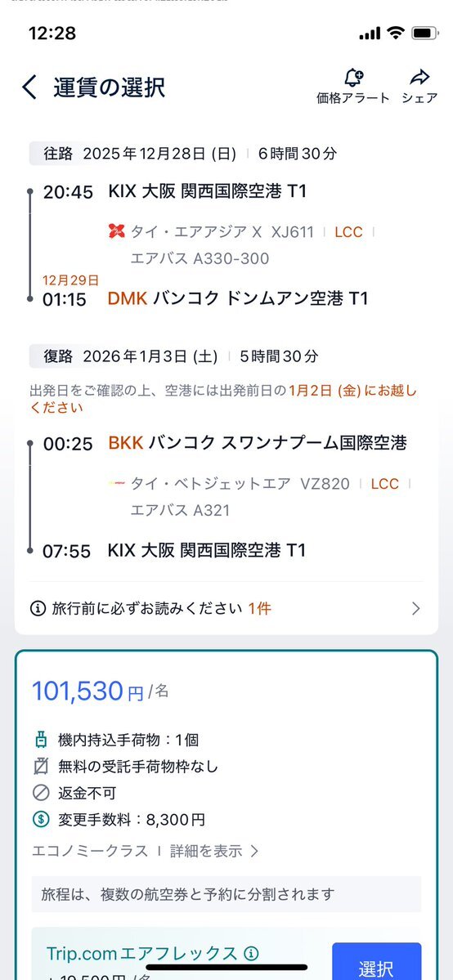Screen dimensions: 453x980
Task: Tap the back arrow beside 運賃の選択
Action: [x=30, y=87]
